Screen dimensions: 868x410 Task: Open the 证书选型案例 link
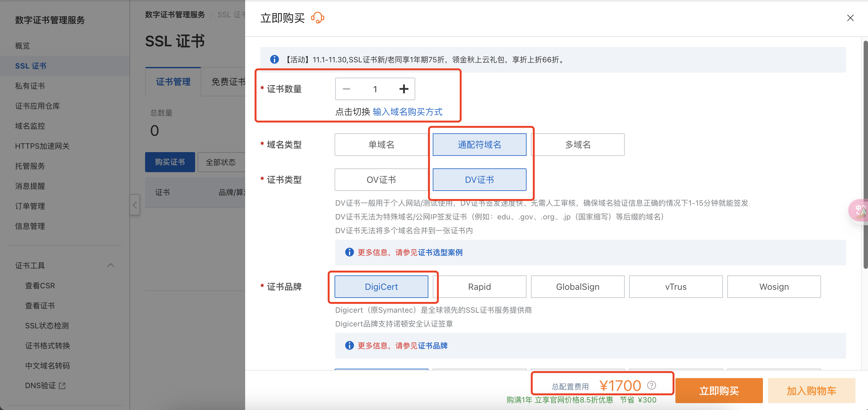tap(440, 252)
